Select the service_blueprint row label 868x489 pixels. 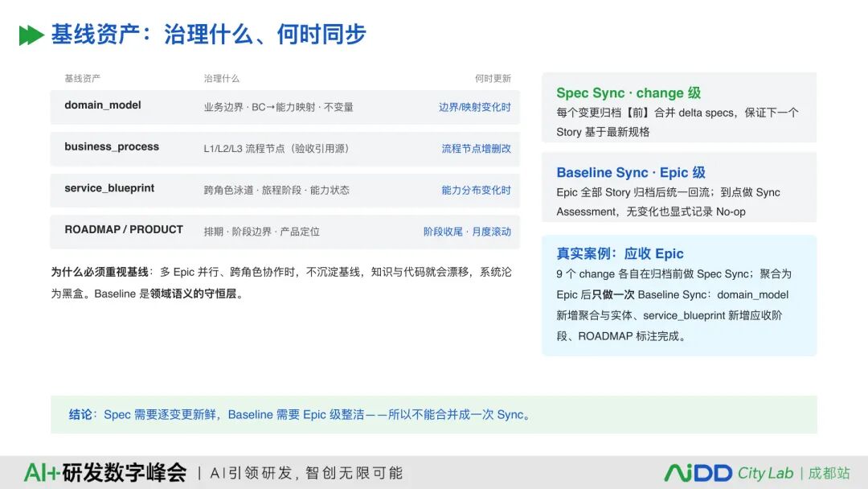[109, 188]
